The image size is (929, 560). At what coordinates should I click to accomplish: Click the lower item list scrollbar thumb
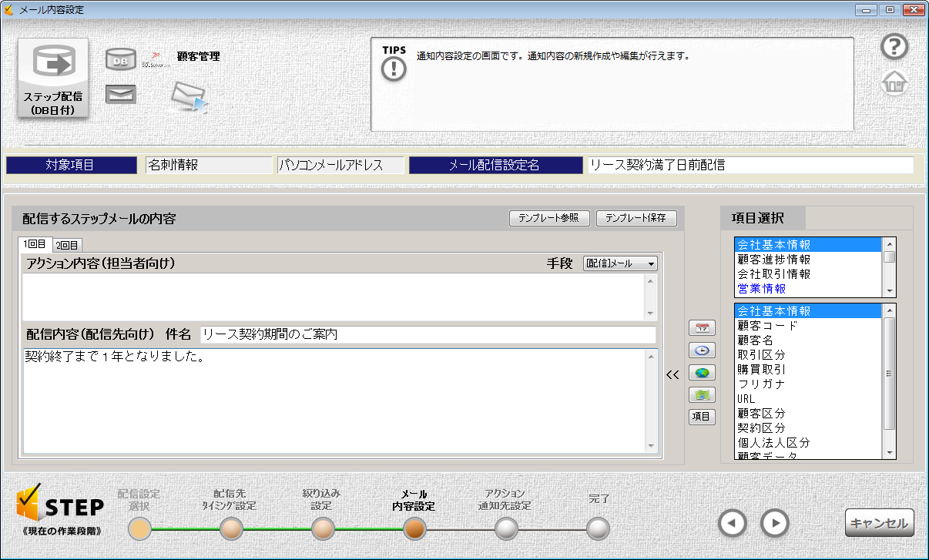889,373
